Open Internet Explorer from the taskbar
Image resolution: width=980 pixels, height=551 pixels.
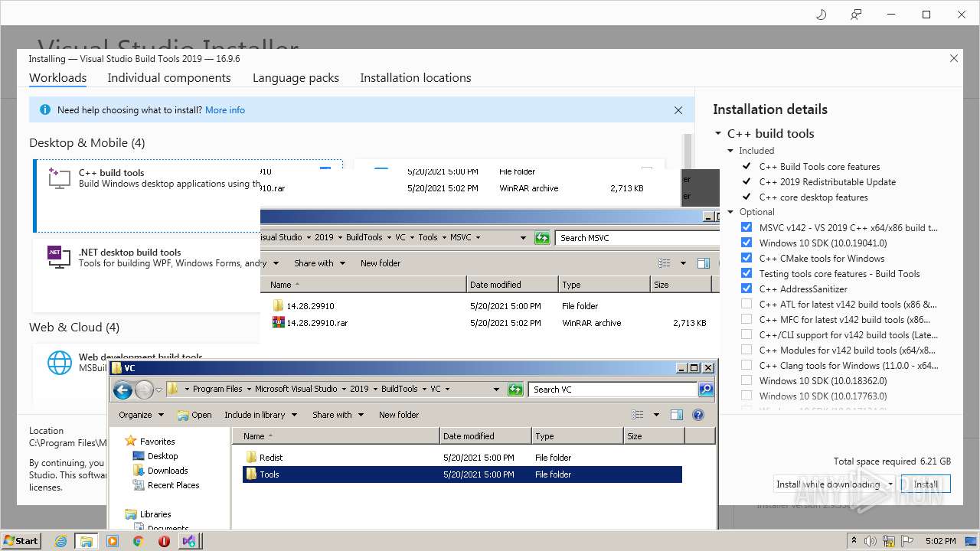pyautogui.click(x=60, y=541)
